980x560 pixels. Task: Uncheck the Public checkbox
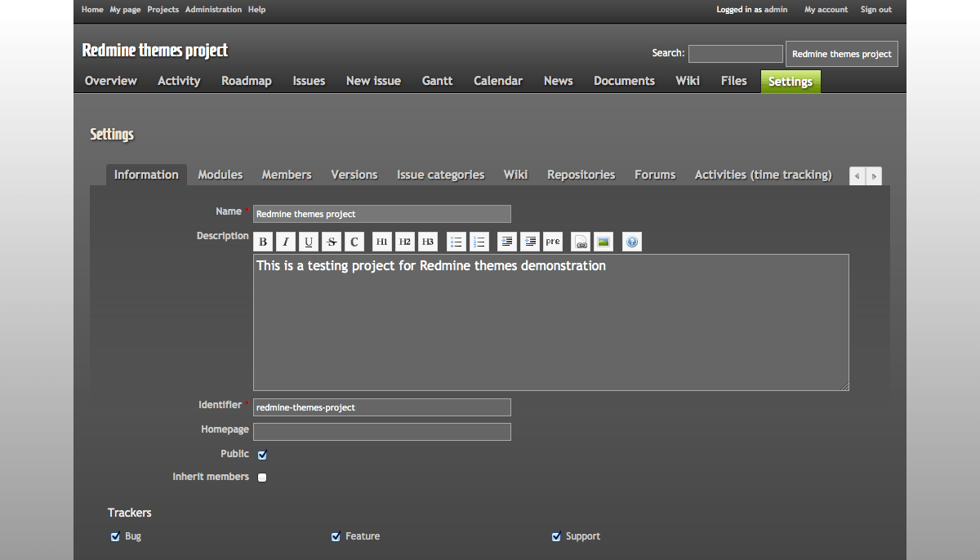(x=262, y=455)
